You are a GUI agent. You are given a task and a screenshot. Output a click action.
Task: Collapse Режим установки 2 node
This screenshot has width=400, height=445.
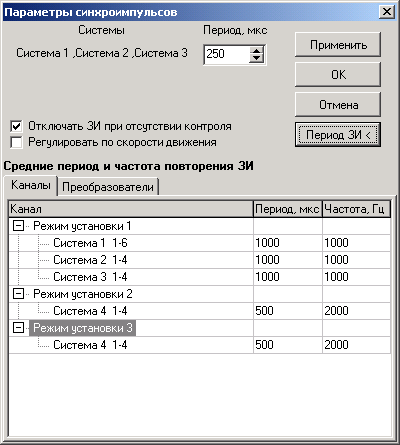point(18,294)
